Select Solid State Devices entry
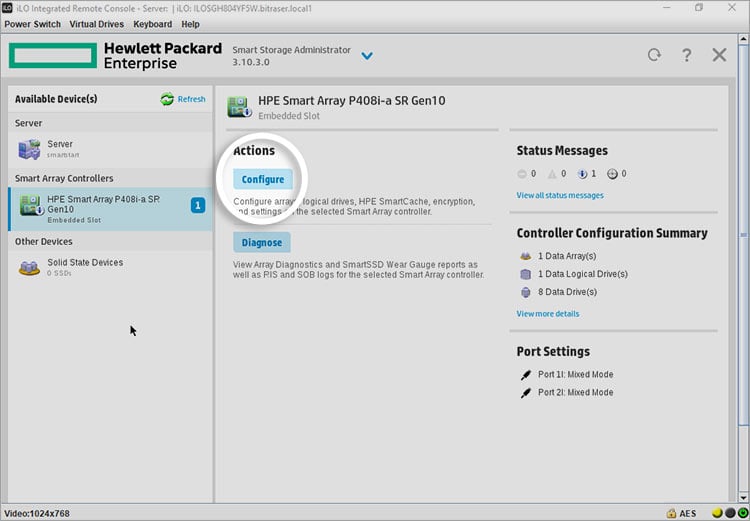 point(110,267)
